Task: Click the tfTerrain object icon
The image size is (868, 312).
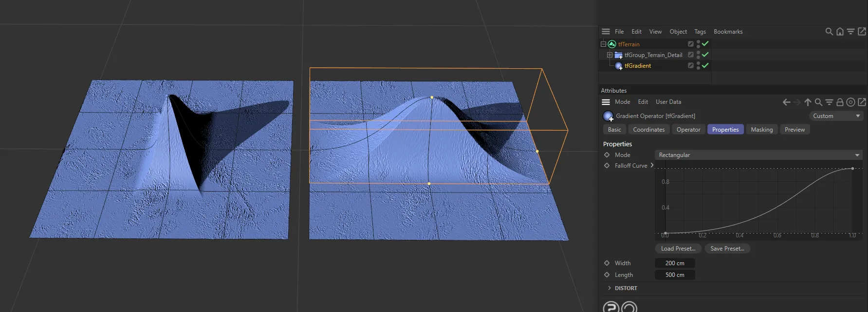Action: pos(612,44)
